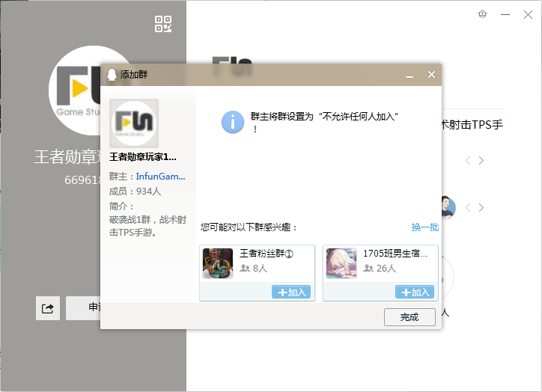Image resolution: width=542 pixels, height=392 pixels.
Task: Click 换一批 to refresh the suggested groups
Action: click(x=424, y=227)
